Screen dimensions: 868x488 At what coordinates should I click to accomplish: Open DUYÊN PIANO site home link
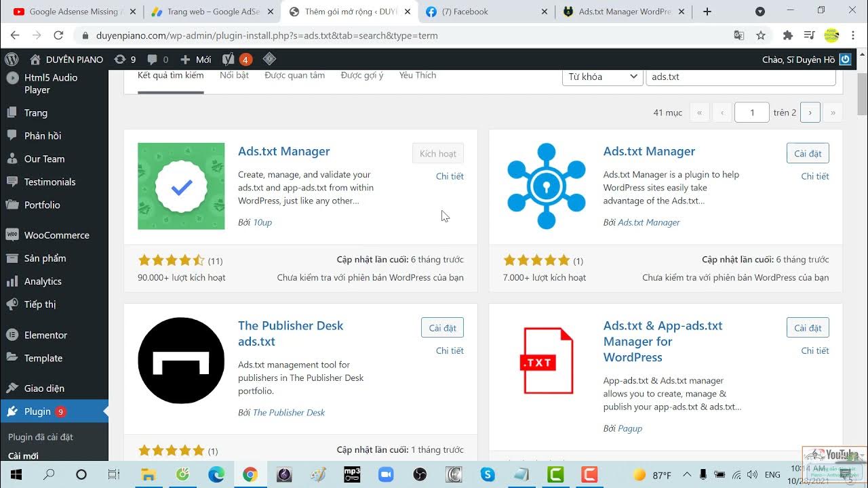(x=66, y=60)
